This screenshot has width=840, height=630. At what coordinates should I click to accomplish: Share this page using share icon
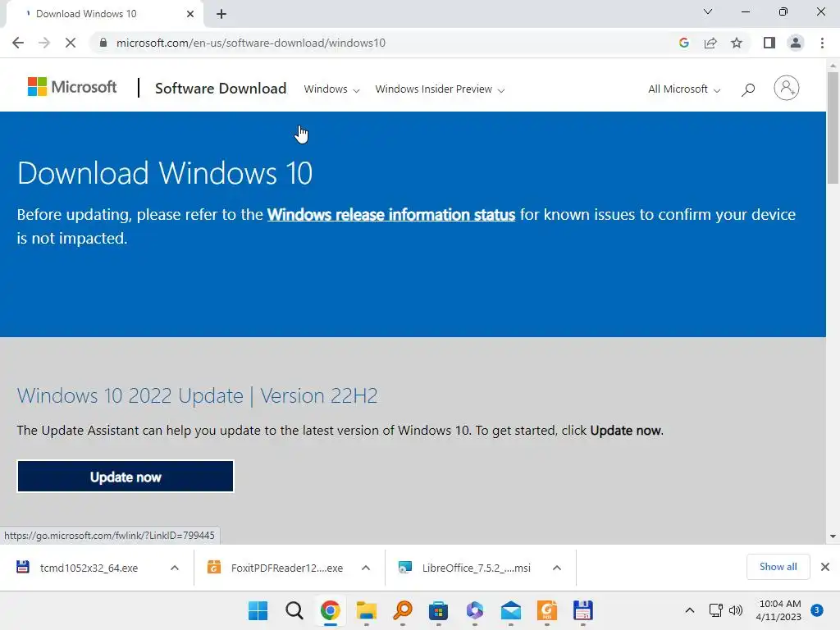click(710, 43)
